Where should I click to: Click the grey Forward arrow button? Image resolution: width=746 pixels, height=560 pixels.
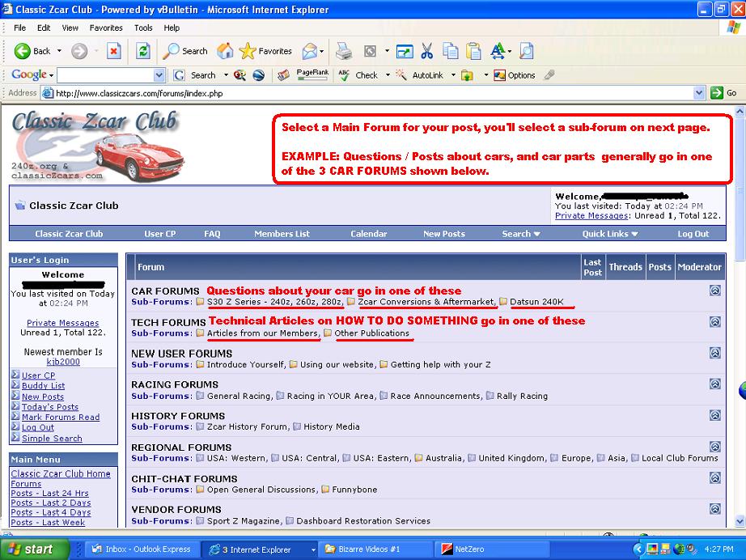point(79,51)
